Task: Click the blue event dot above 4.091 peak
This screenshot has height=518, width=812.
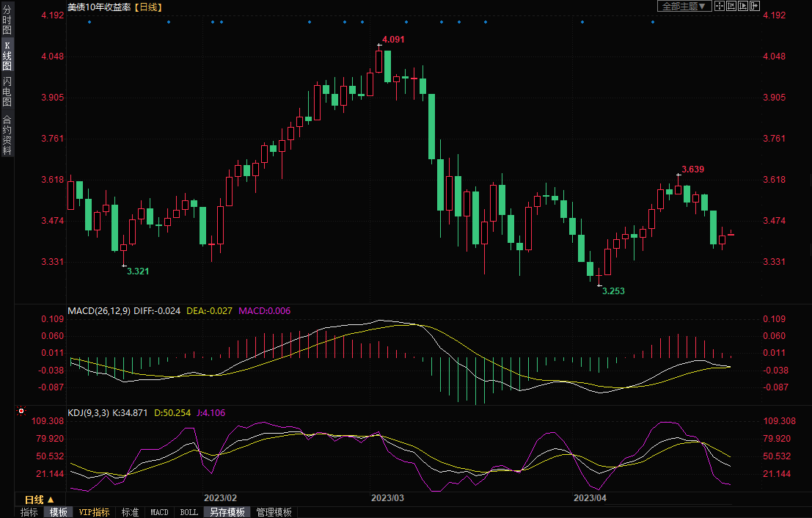Action: point(380,22)
